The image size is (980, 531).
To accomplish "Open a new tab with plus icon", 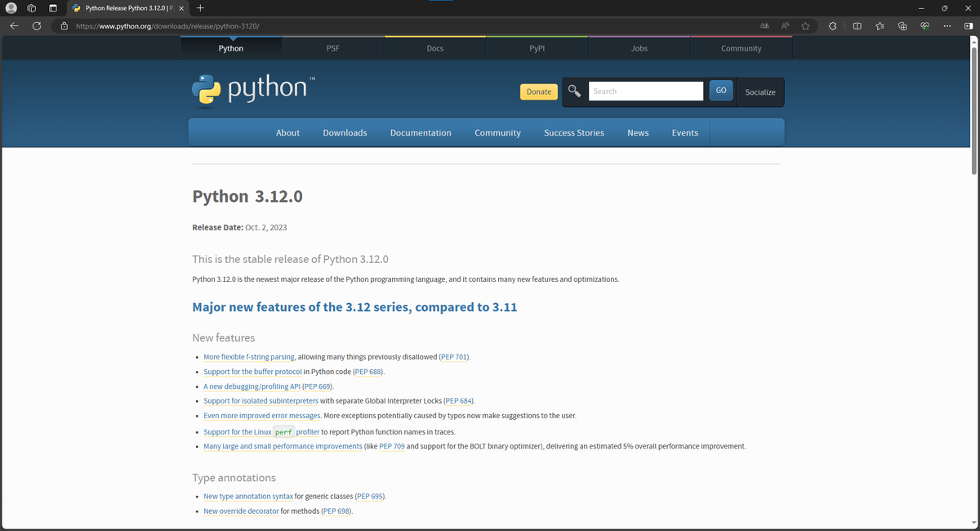I will click(200, 8).
